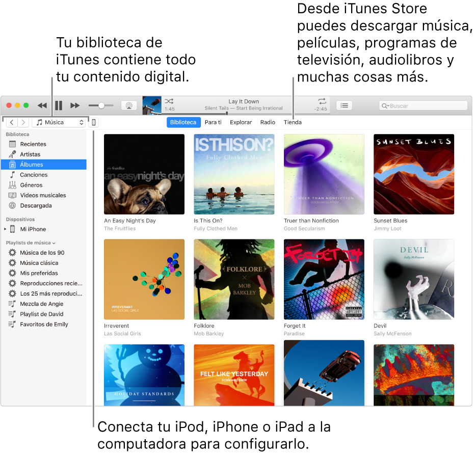Screen dimensions: 476x454
Task: Adjust the volume slider knob
Action: point(101,105)
